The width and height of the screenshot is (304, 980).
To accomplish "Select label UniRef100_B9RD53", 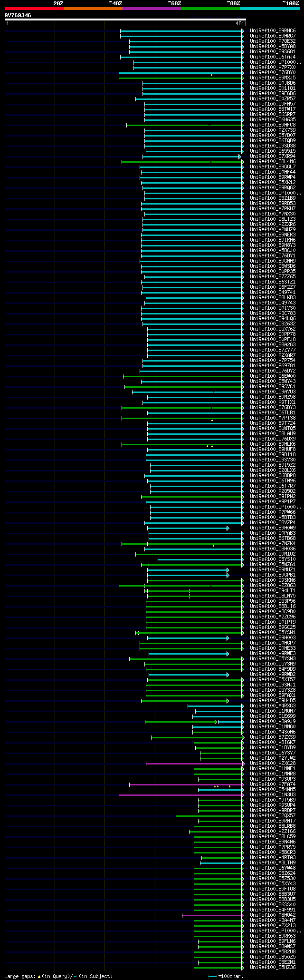I will (x=273, y=204).
